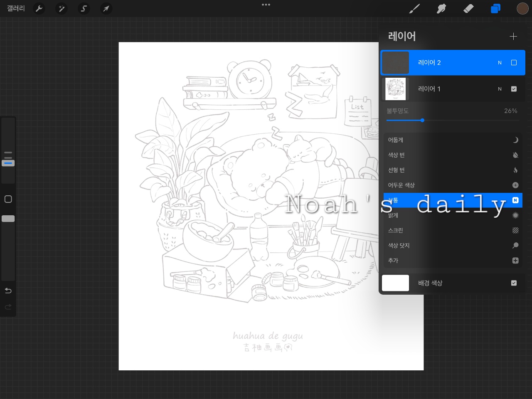Select the Eraser tool

[x=468, y=8]
